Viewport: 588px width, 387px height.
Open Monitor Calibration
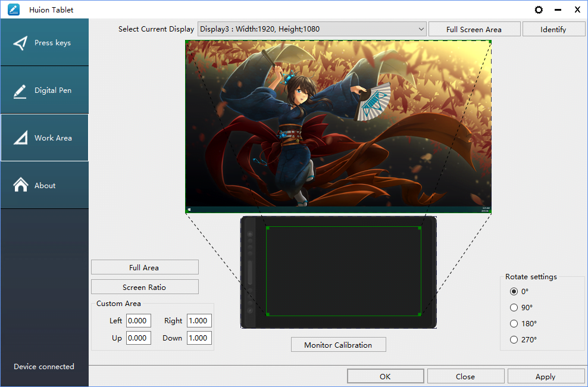click(x=338, y=345)
